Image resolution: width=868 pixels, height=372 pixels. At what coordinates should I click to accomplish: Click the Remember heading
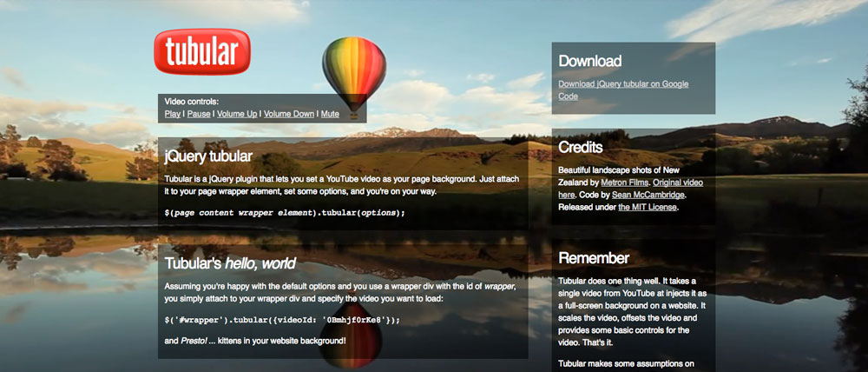click(594, 258)
